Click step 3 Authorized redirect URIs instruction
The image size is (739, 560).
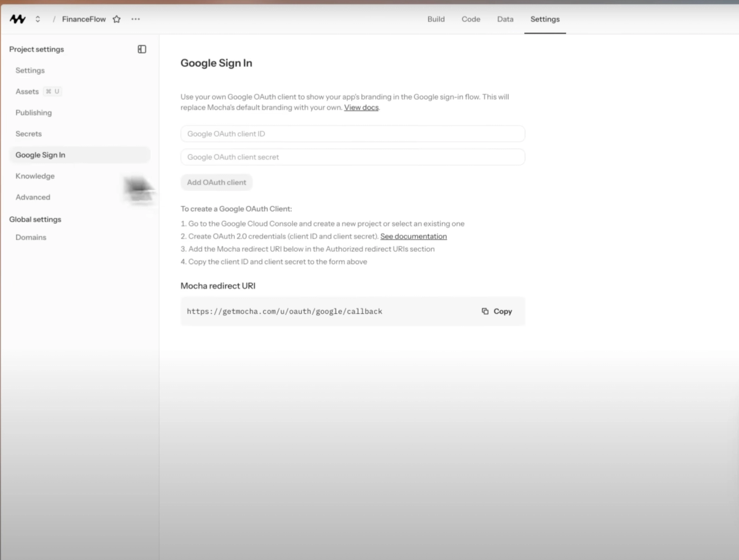tap(308, 249)
